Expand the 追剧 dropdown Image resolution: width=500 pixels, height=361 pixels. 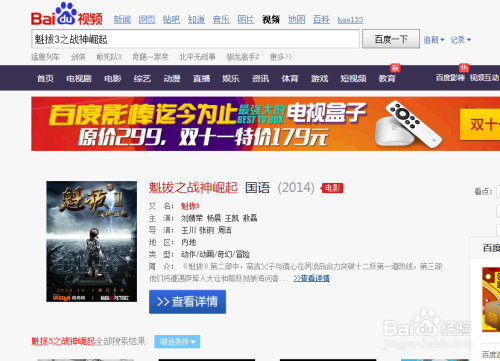(434, 40)
